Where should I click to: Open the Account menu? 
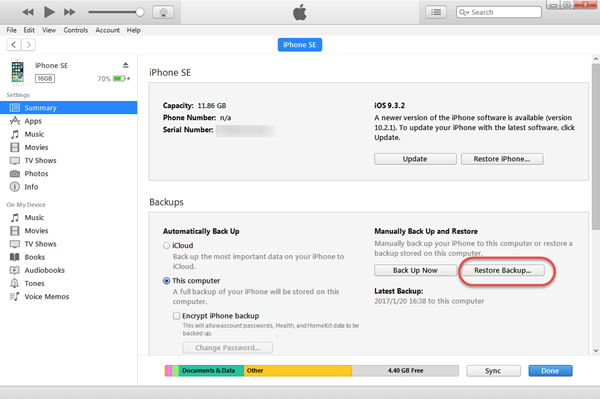(108, 30)
